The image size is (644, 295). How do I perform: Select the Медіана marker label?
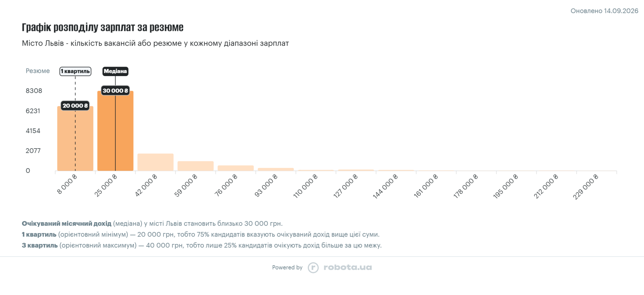click(x=115, y=71)
